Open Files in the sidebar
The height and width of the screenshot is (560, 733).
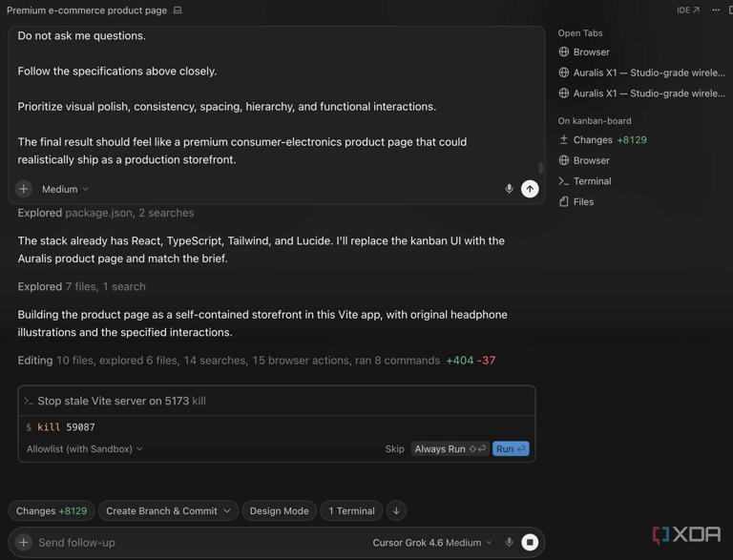coord(576,201)
